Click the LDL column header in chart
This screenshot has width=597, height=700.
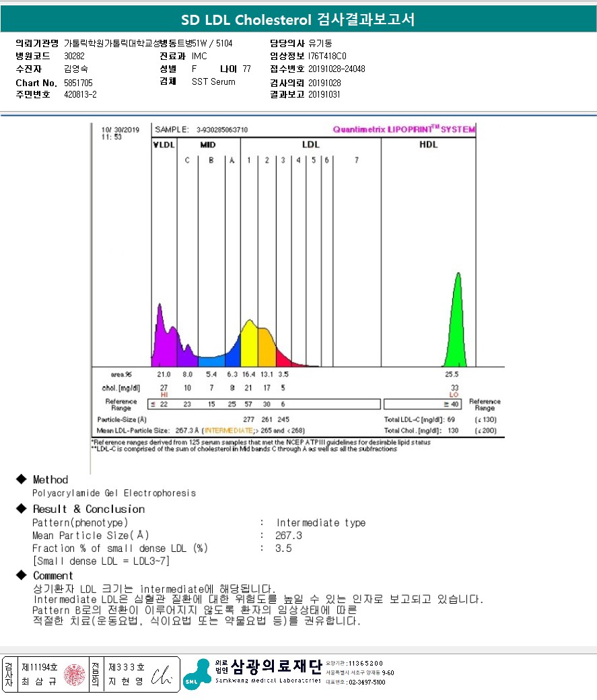(x=311, y=145)
